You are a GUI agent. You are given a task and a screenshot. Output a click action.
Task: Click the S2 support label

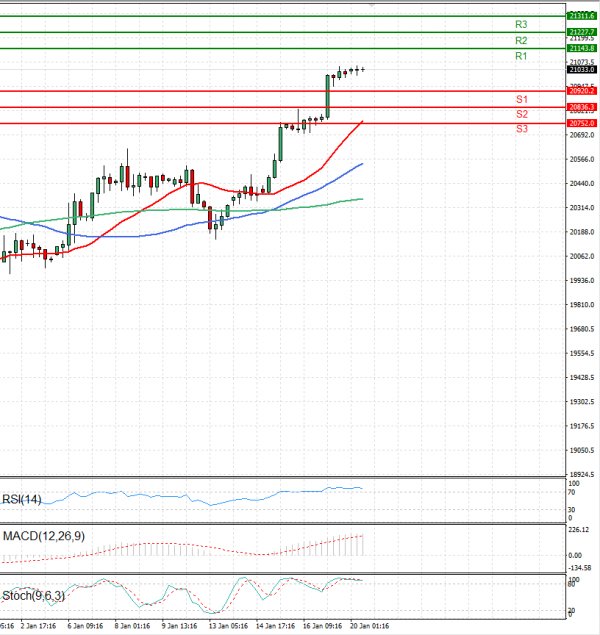point(522,114)
